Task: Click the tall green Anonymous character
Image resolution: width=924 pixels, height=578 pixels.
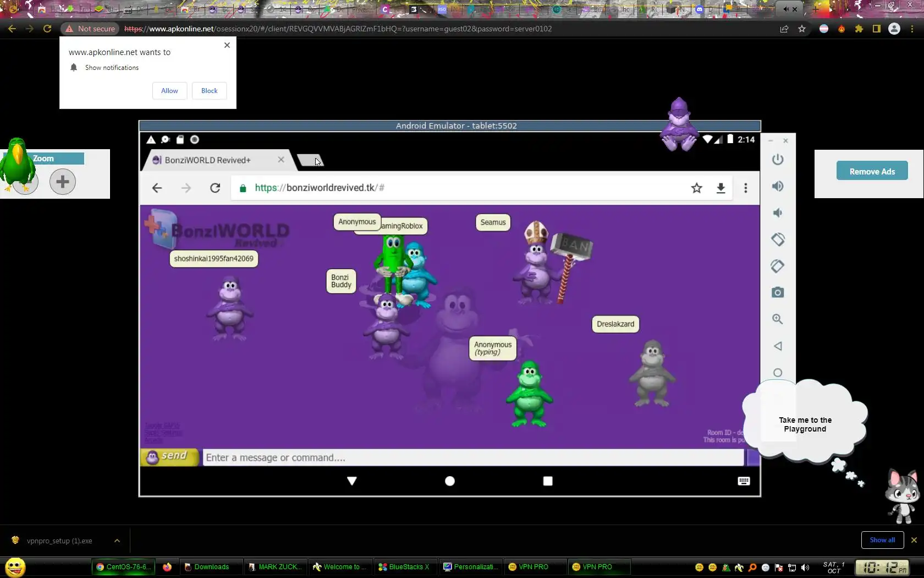Action: (x=392, y=265)
